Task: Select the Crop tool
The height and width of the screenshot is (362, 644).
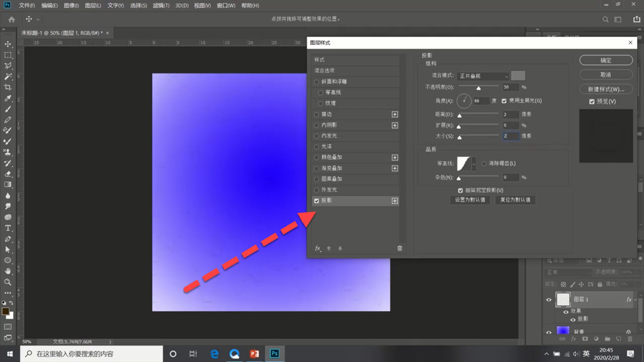Action: (8, 87)
